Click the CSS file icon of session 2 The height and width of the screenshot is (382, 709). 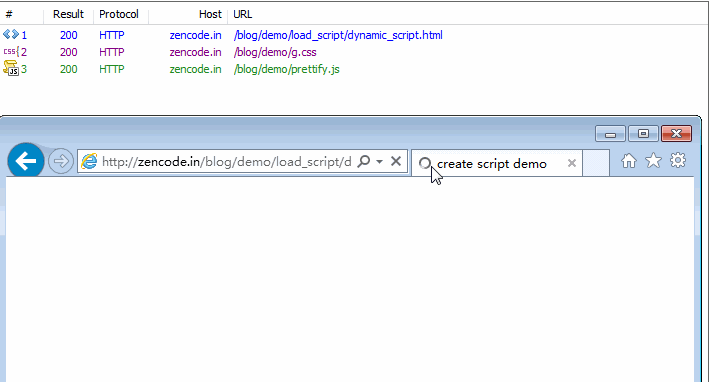tap(11, 52)
